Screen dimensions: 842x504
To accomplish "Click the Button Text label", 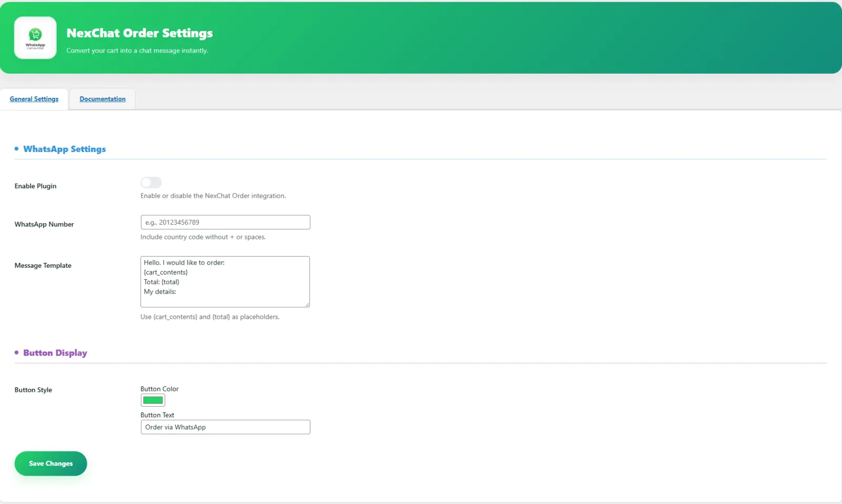I will [x=157, y=415].
